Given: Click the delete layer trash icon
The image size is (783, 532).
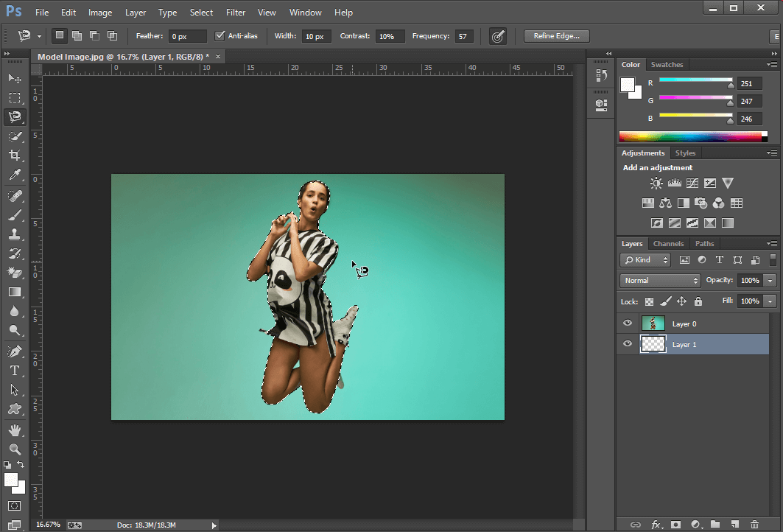Looking at the screenshot, I should (754, 525).
